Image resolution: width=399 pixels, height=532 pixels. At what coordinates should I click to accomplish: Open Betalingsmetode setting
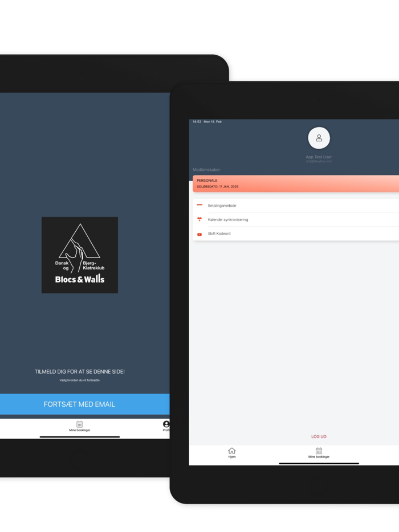(296, 206)
